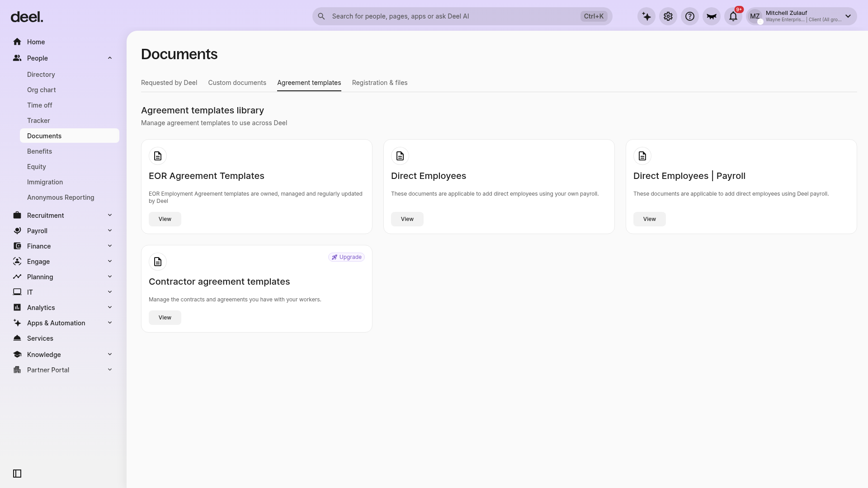Click the MZ profile avatar

click(755, 16)
